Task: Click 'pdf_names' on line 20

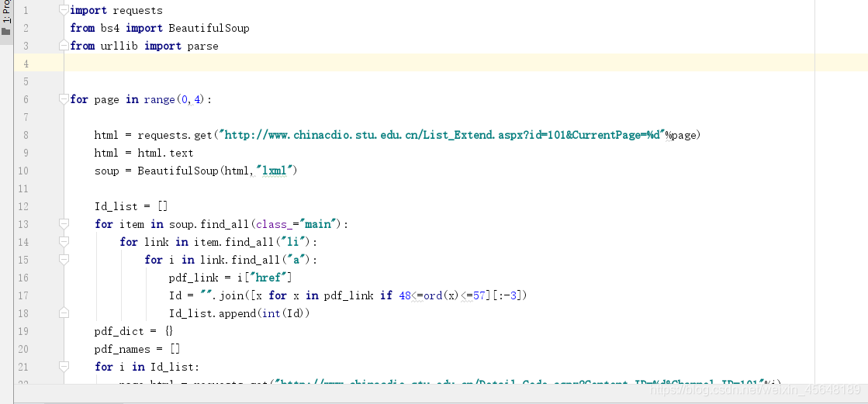Action: pos(123,349)
